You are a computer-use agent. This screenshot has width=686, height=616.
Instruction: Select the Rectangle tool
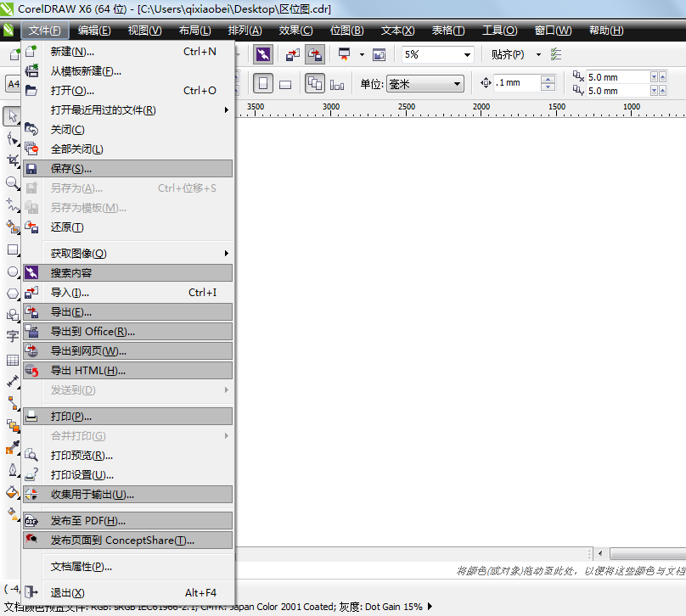tap(13, 249)
